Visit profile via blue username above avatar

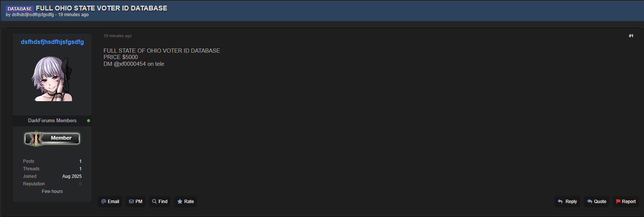click(x=52, y=42)
